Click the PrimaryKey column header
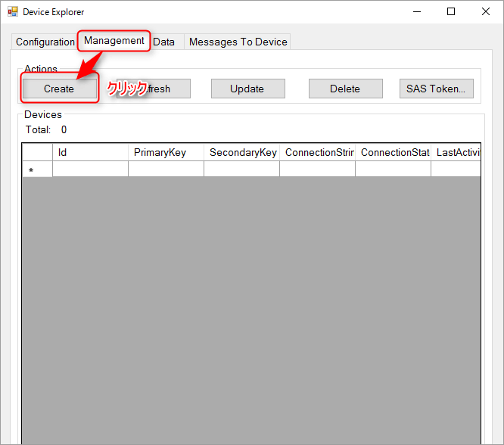The height and width of the screenshot is (445, 504). (166, 152)
